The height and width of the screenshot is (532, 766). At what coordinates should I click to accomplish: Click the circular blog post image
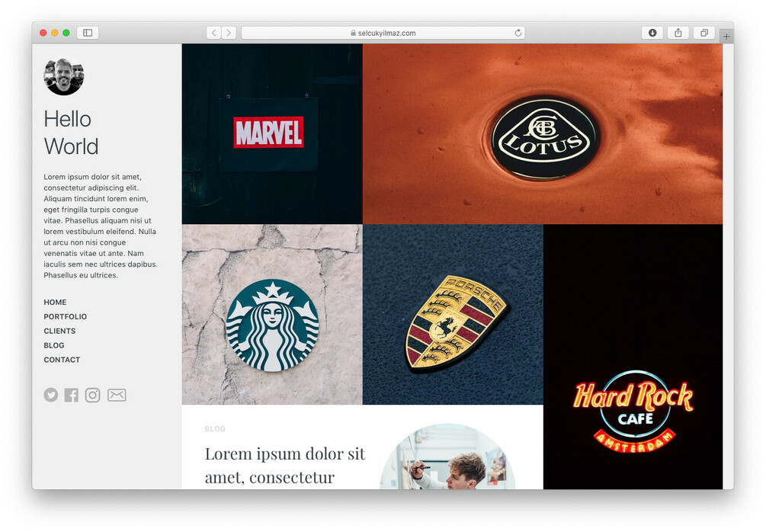coord(447,457)
